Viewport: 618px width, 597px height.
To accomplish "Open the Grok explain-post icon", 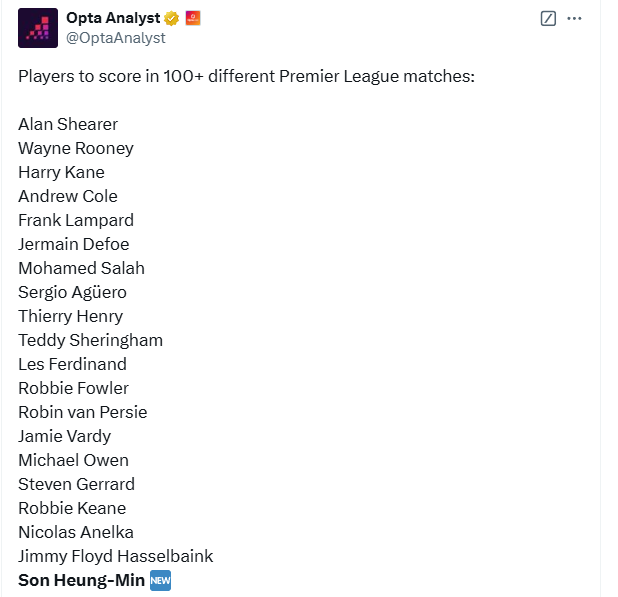I will (x=547, y=18).
